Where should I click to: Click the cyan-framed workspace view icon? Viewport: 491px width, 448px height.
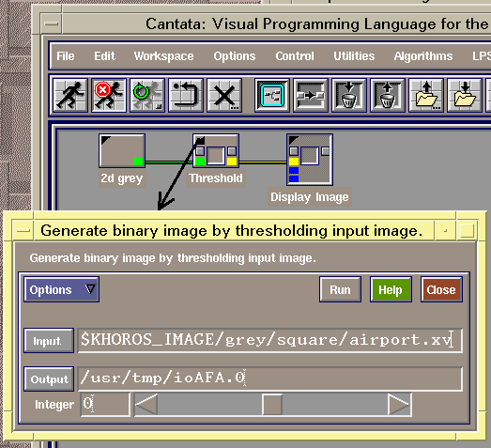pyautogui.click(x=272, y=95)
